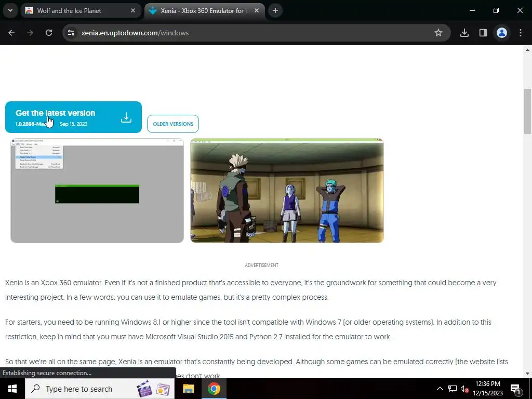Screen dimensions: 532x399
Task: Open OLDER VERSIONS link
Action: pyautogui.click(x=173, y=124)
